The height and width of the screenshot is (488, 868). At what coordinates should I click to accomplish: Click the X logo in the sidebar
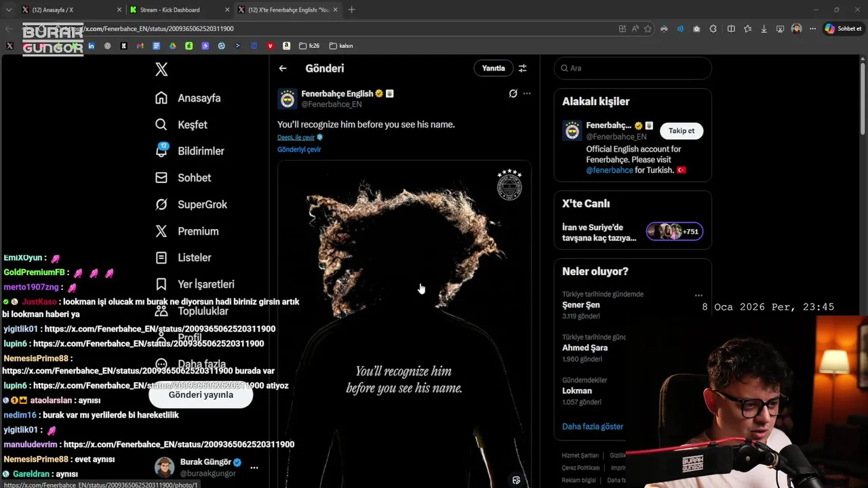coord(161,69)
